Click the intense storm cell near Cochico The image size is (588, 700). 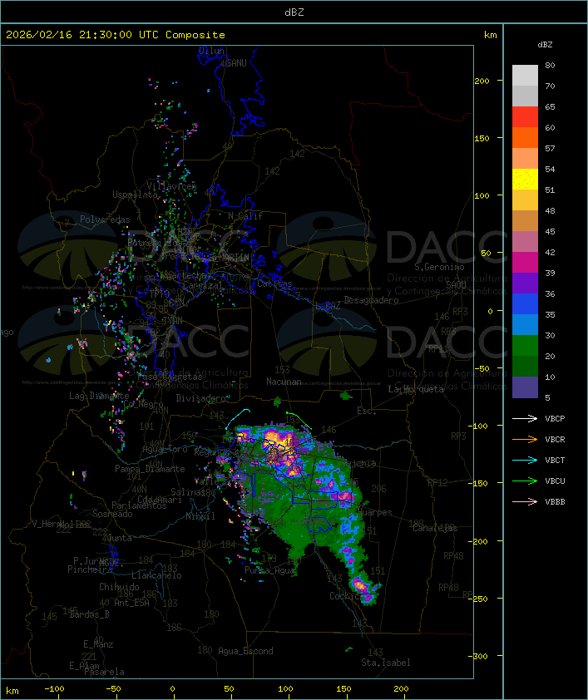362,585
